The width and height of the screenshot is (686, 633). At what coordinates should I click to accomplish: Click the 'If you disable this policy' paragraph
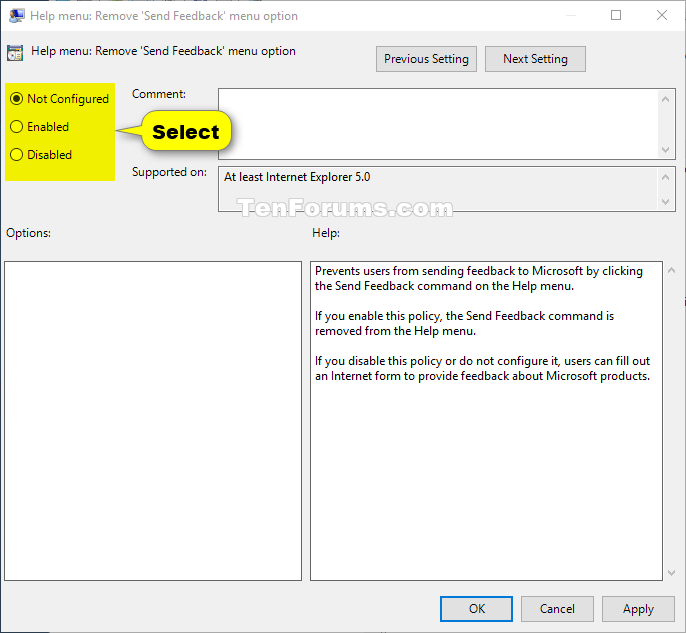[x=482, y=368]
